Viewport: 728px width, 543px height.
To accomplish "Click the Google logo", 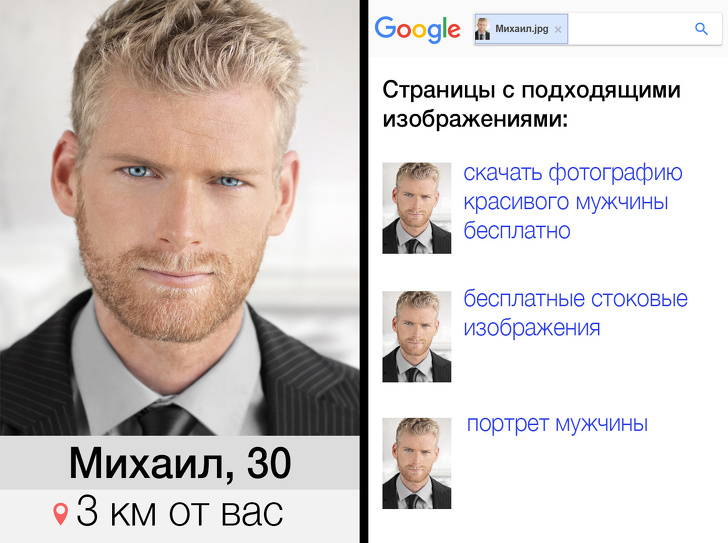I will [417, 30].
